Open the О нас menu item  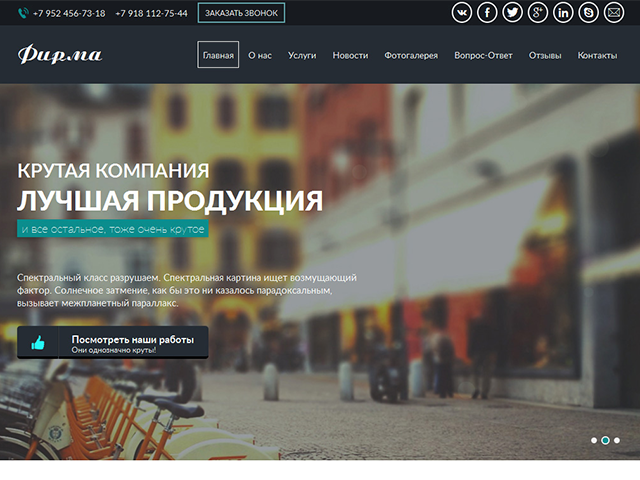tap(260, 56)
